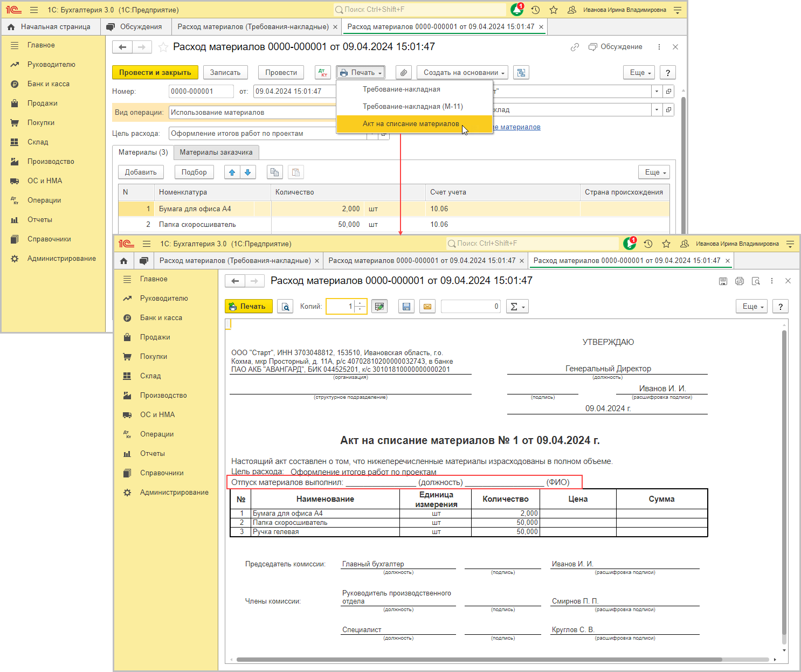Screen dimensions: 801x672
Task: Open Обсуждение link in the document header
Action: click(616, 47)
